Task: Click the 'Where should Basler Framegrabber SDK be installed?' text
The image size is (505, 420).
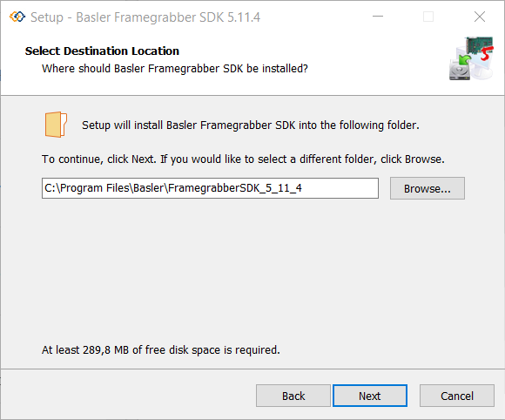Action: (x=175, y=69)
